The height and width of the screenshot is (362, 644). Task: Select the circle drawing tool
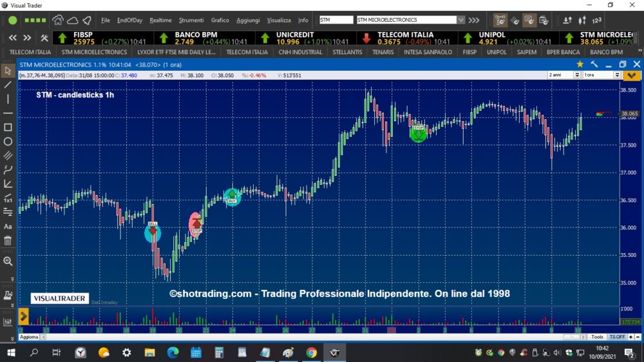8,142
